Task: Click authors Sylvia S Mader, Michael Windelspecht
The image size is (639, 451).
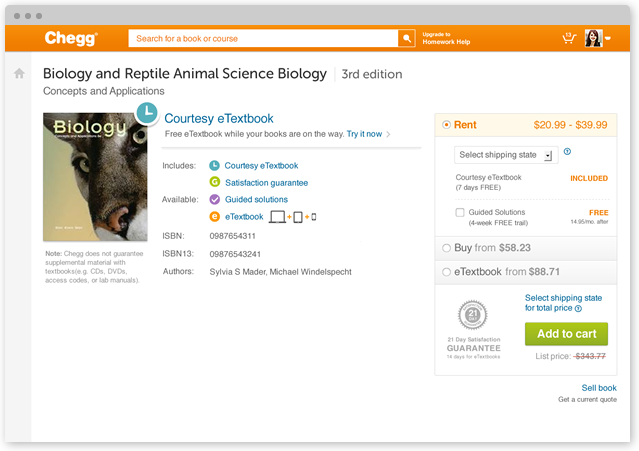Action: [280, 272]
